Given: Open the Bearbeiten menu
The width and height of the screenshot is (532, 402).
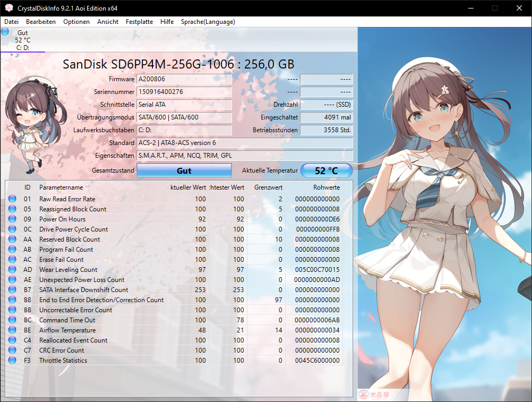Looking at the screenshot, I should coord(41,22).
